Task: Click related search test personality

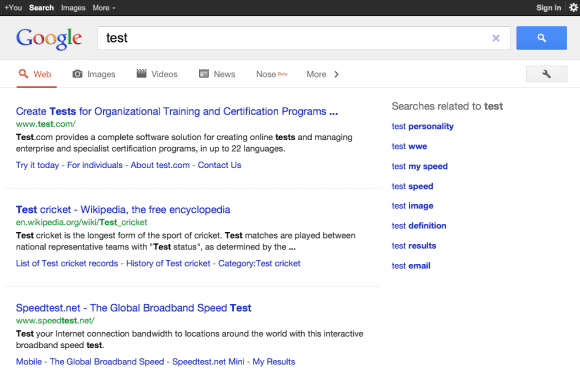Action: click(x=422, y=126)
